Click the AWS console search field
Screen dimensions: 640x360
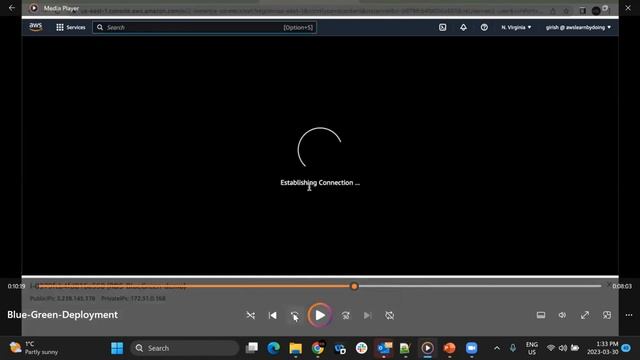[x=204, y=27]
